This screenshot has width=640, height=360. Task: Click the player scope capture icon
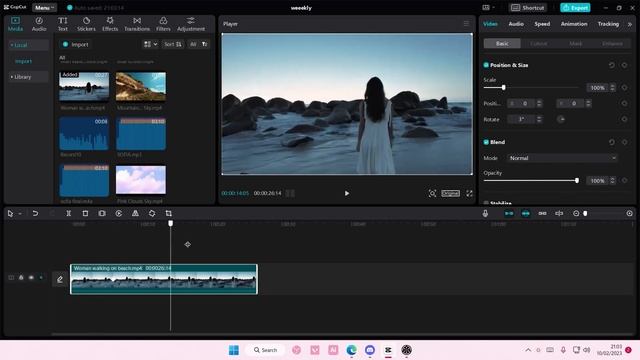432,193
